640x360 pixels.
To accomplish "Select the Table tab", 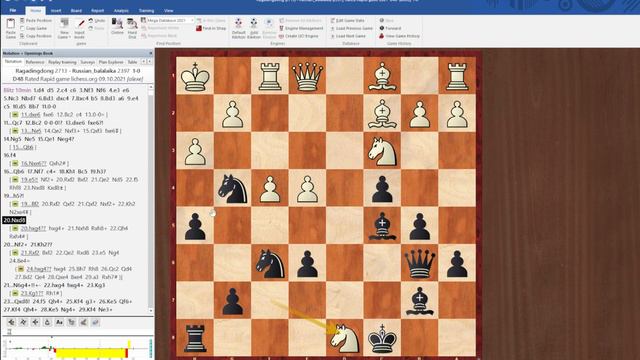I will pos(132,62).
